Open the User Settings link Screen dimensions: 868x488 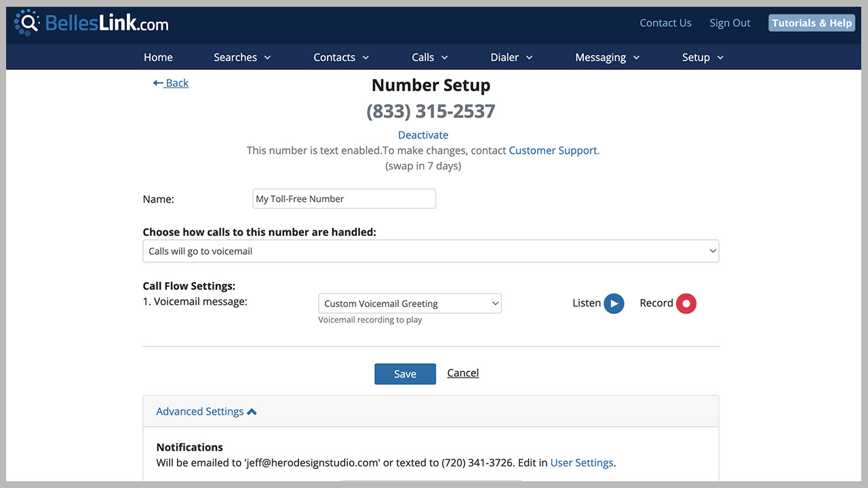tap(582, 463)
